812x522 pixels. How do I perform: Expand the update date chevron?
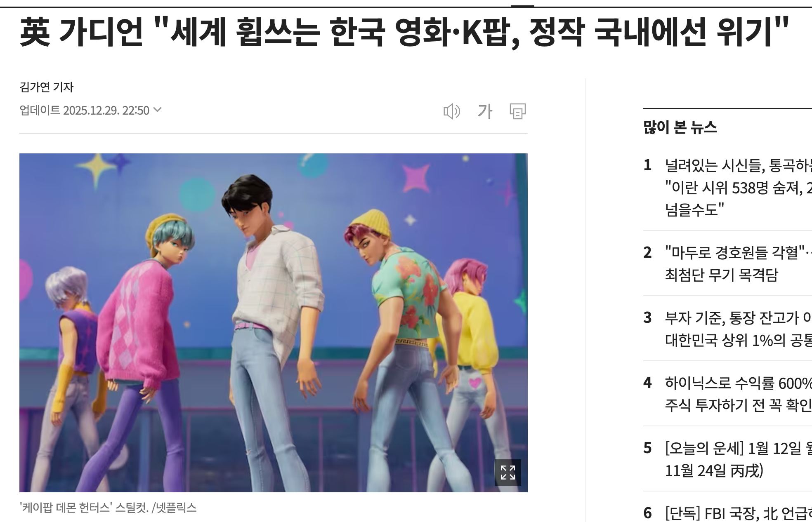(x=158, y=110)
